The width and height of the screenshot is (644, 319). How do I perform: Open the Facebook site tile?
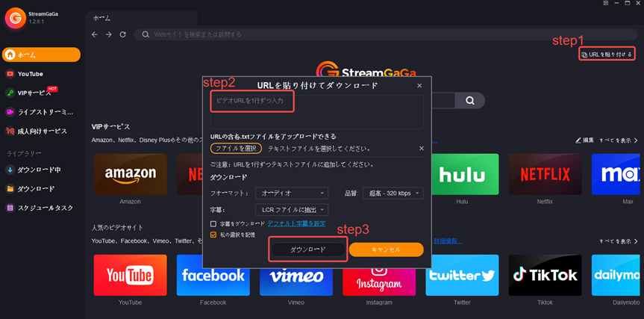[x=213, y=275]
